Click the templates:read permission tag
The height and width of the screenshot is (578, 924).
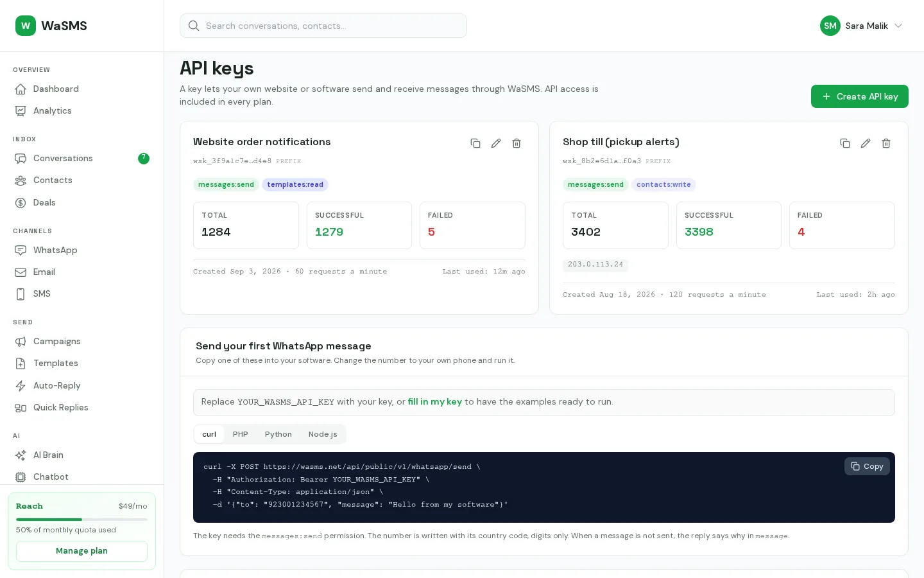pos(295,185)
